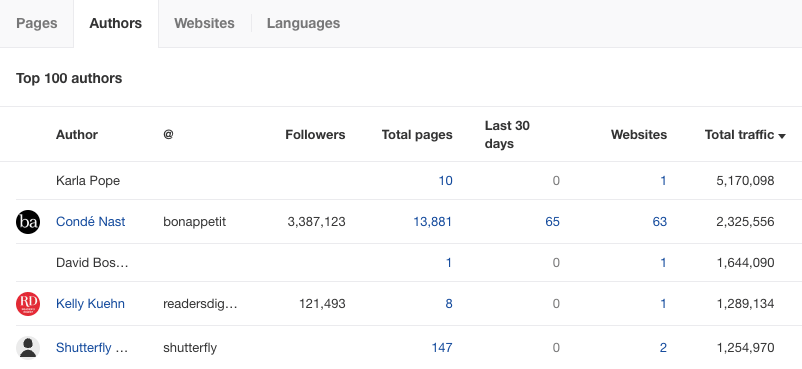Image resolution: width=802 pixels, height=369 pixels.
Task: Click total traffic value 1,254,970
Action: tap(746, 348)
